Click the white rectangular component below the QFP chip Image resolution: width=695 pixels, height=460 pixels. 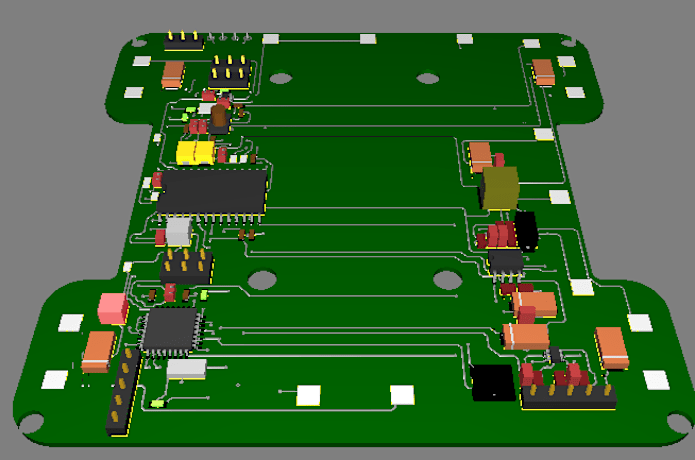pos(186,369)
